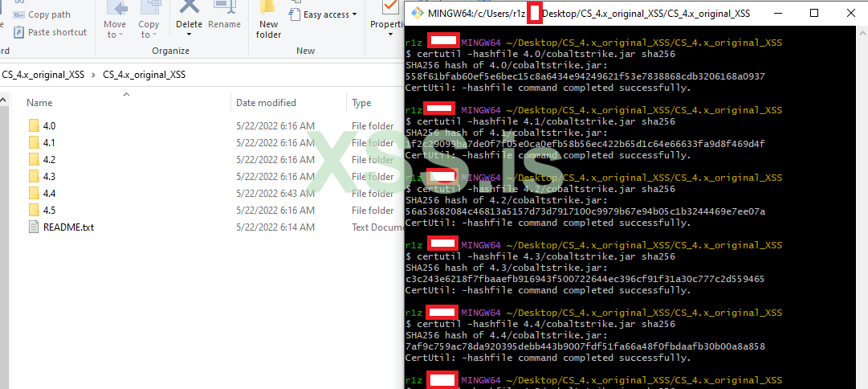Click 'SHA256 hash of 4.2/cobaltstrike.jar:' line

pyautogui.click(x=507, y=201)
